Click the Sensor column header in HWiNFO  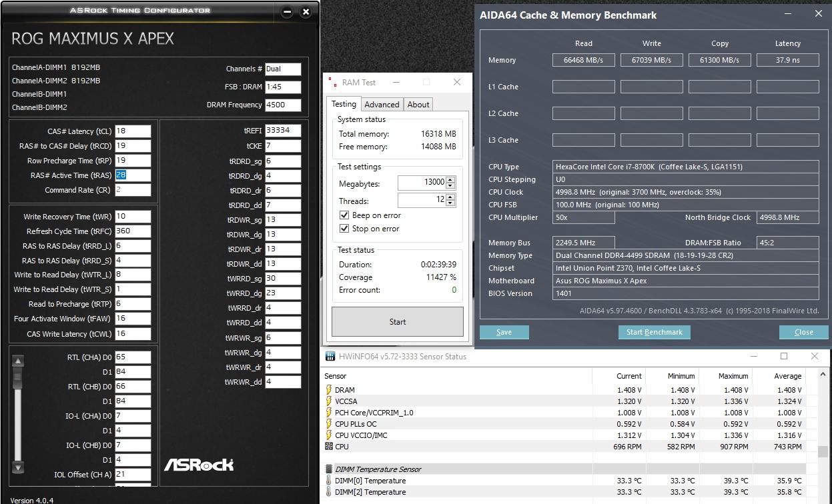pos(336,376)
